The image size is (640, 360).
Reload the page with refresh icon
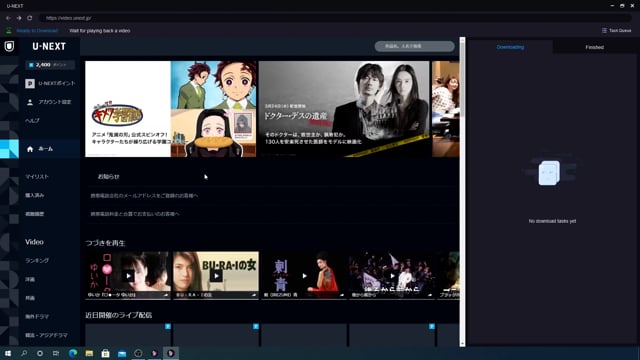click(30, 18)
